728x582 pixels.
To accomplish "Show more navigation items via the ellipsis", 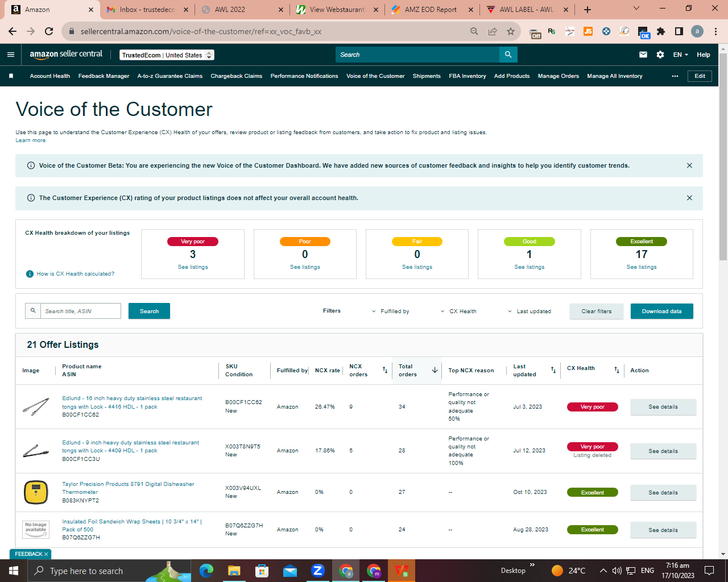I will point(675,76).
